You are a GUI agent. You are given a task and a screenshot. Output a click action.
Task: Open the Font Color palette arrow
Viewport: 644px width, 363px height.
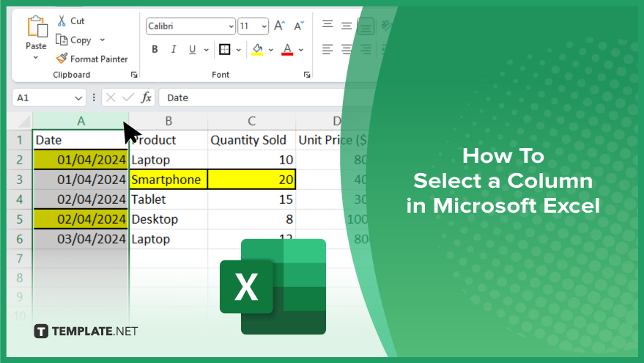[x=300, y=50]
